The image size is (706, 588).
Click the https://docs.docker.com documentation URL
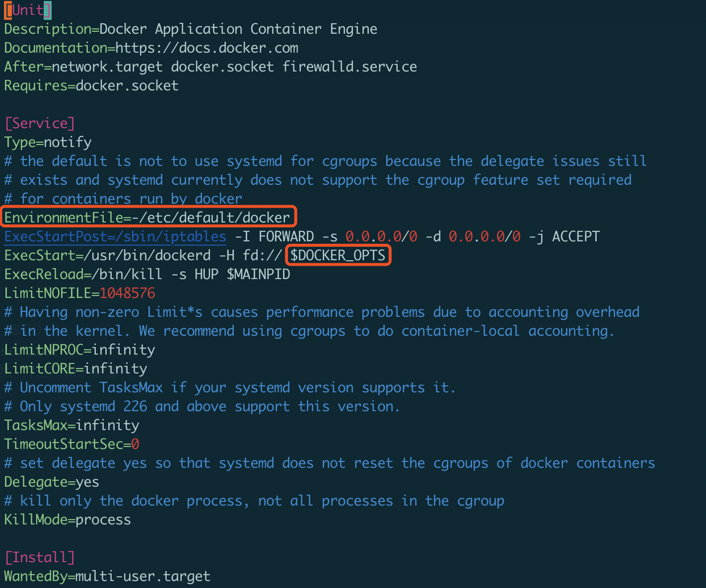pyautogui.click(x=207, y=48)
